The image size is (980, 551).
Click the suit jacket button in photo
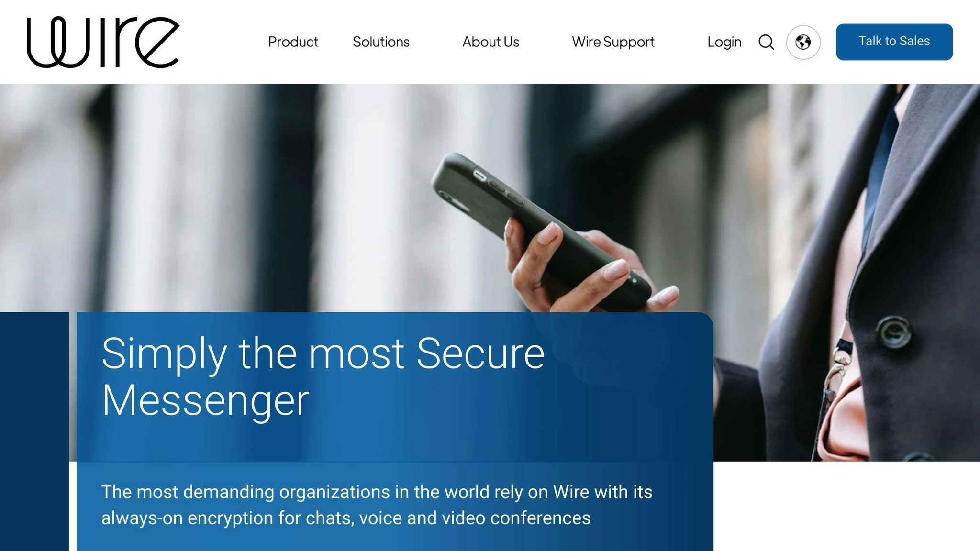[893, 331]
